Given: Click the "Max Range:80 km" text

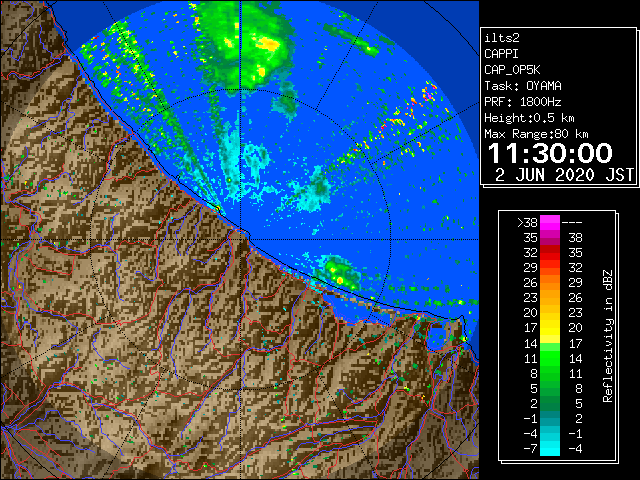Looking at the screenshot, I should tap(536, 134).
